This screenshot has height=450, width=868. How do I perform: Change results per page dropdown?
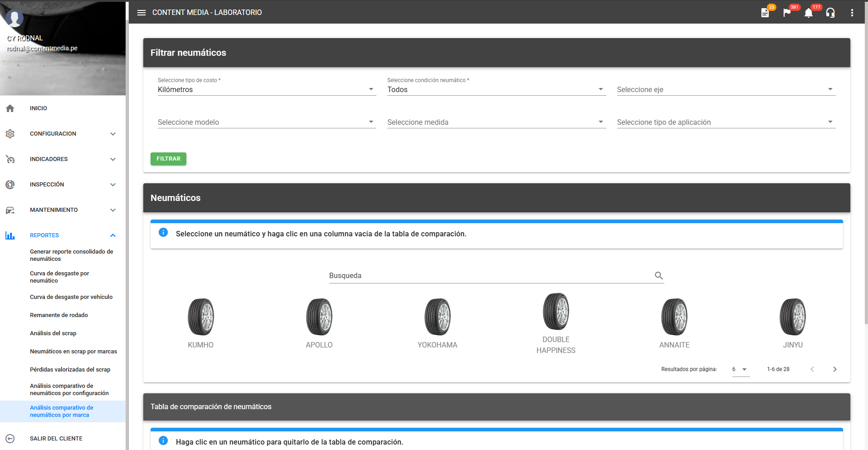(740, 369)
